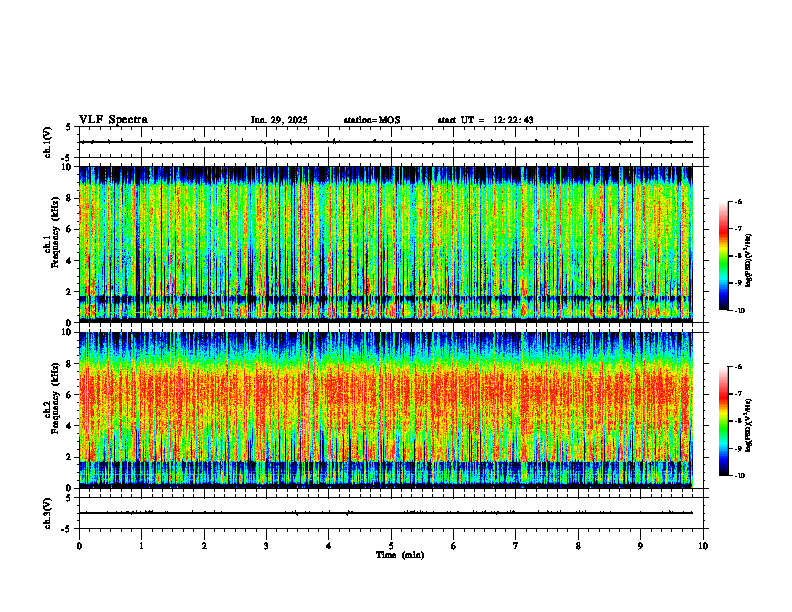792x612 pixels.
Task: Click the "ch.3(V)" waveform axis label
Action: [x=47, y=513]
